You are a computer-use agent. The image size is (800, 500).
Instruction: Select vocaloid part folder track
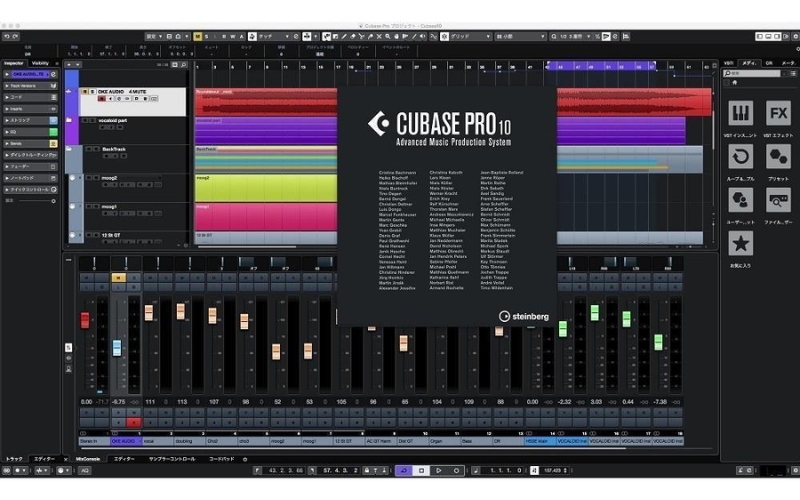click(113, 120)
